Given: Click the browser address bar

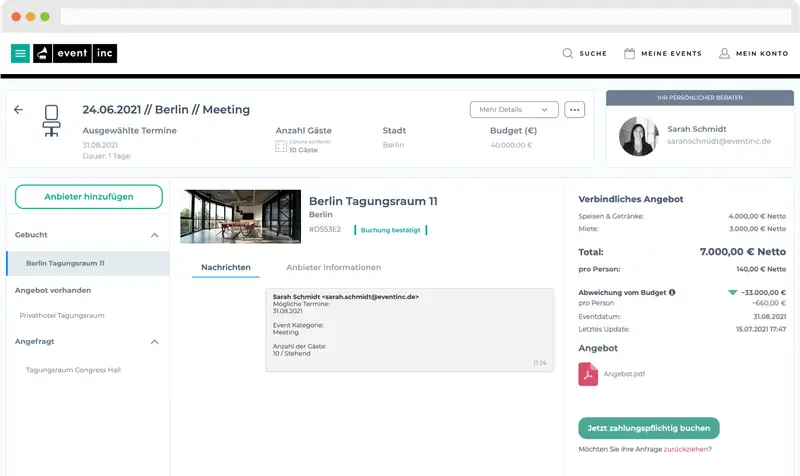Looking at the screenshot, I should tap(426, 16).
